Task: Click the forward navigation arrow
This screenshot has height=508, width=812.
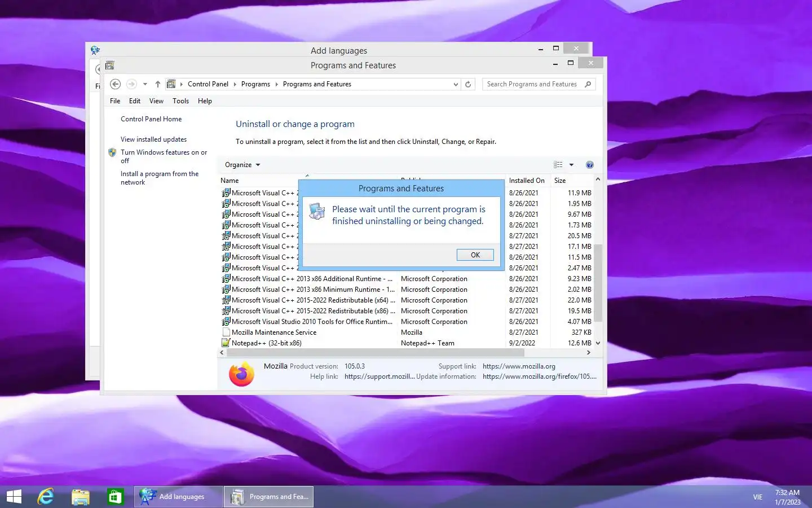Action: (131, 84)
